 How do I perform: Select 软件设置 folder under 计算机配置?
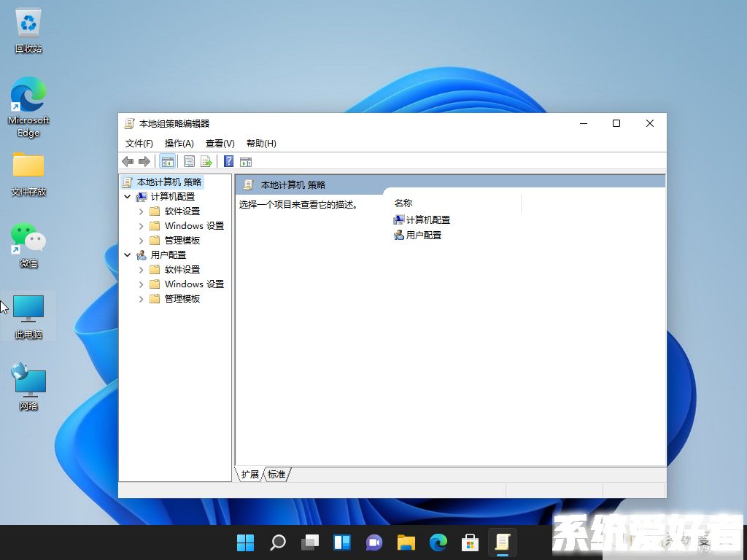point(182,211)
